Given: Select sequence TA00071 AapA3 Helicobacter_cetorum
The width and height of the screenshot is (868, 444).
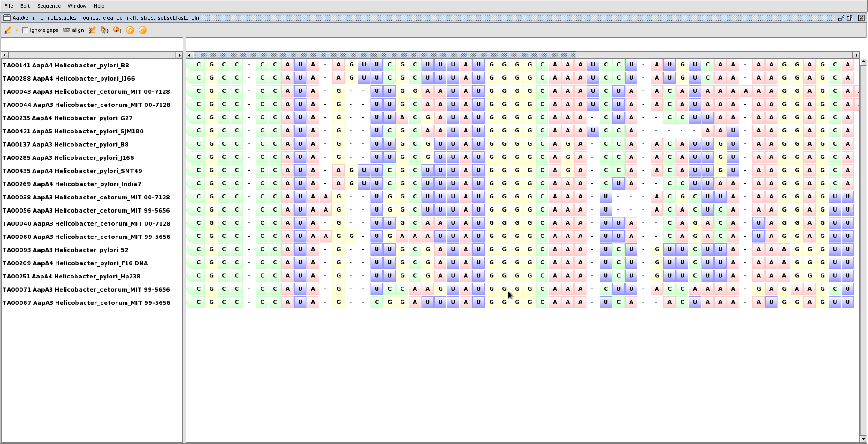Looking at the screenshot, I should tap(86, 290).
